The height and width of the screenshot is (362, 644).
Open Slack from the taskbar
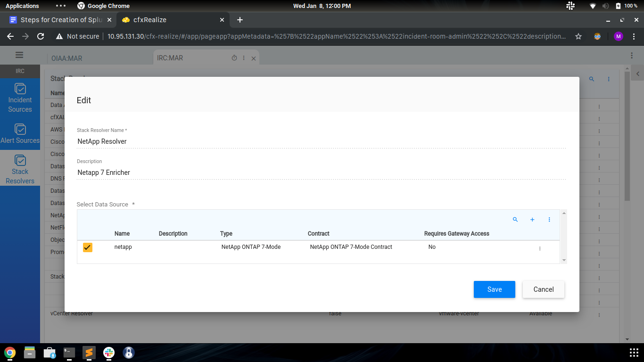(109, 353)
